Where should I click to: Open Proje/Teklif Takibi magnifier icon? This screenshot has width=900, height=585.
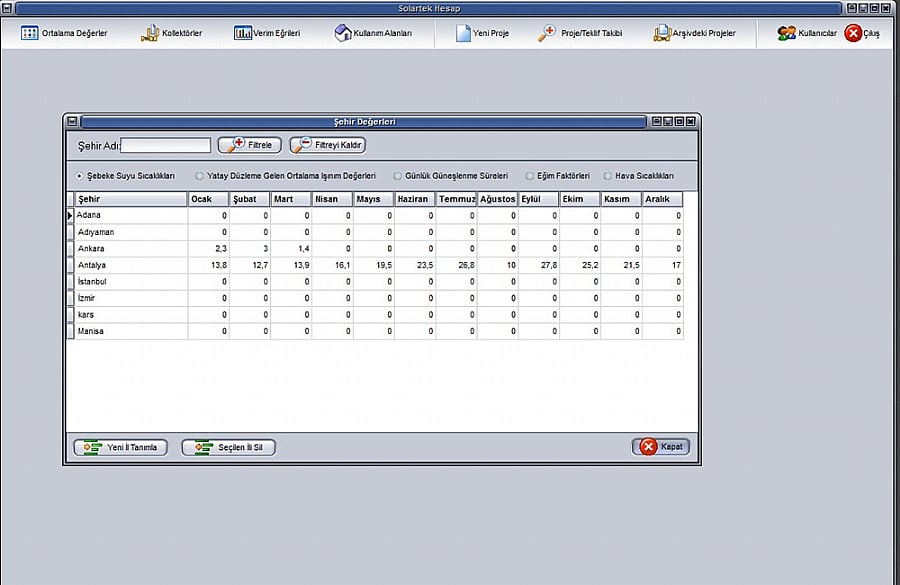[546, 33]
